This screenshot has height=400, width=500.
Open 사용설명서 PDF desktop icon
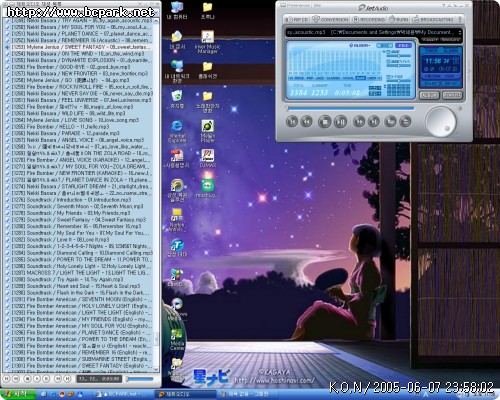177,159
